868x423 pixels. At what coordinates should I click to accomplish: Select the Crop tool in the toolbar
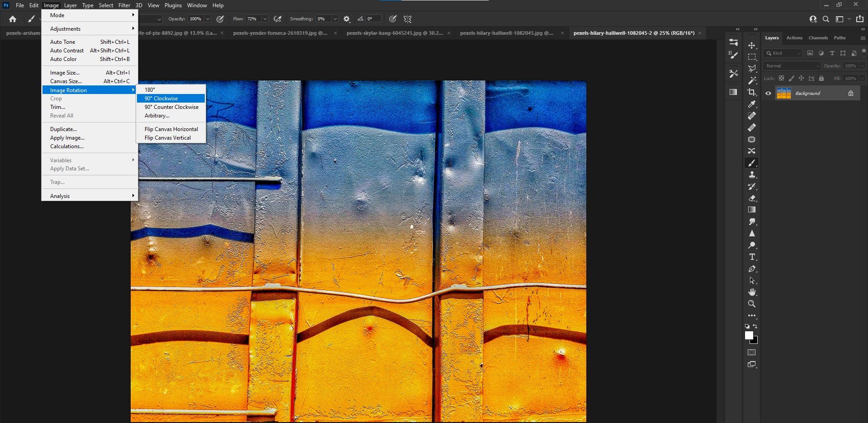752,92
